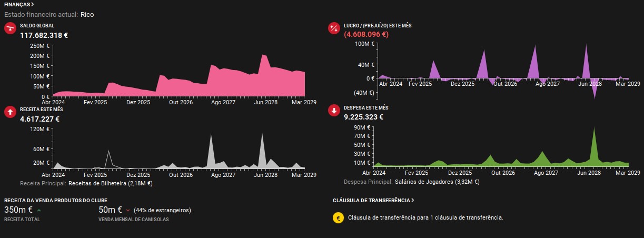This screenshot has width=644, height=238.
Task: Click the SALDO GLOBAL heading
Action: [x=37, y=26]
